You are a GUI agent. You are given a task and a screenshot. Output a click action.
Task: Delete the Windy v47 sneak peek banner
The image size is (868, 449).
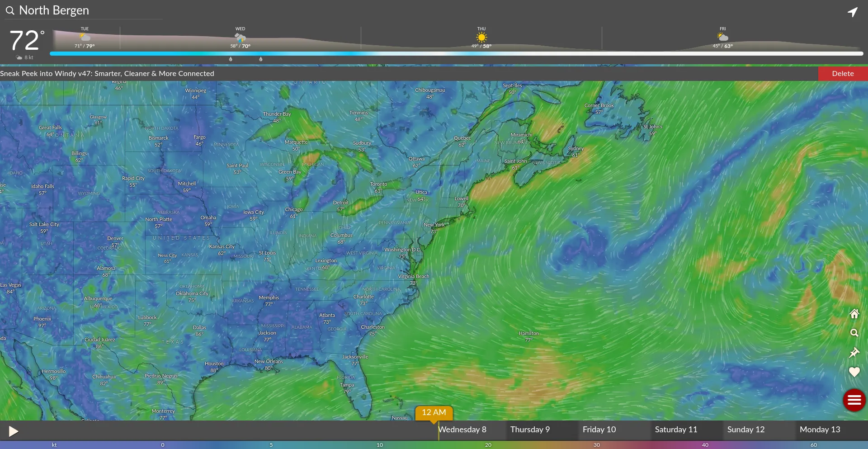click(x=843, y=74)
